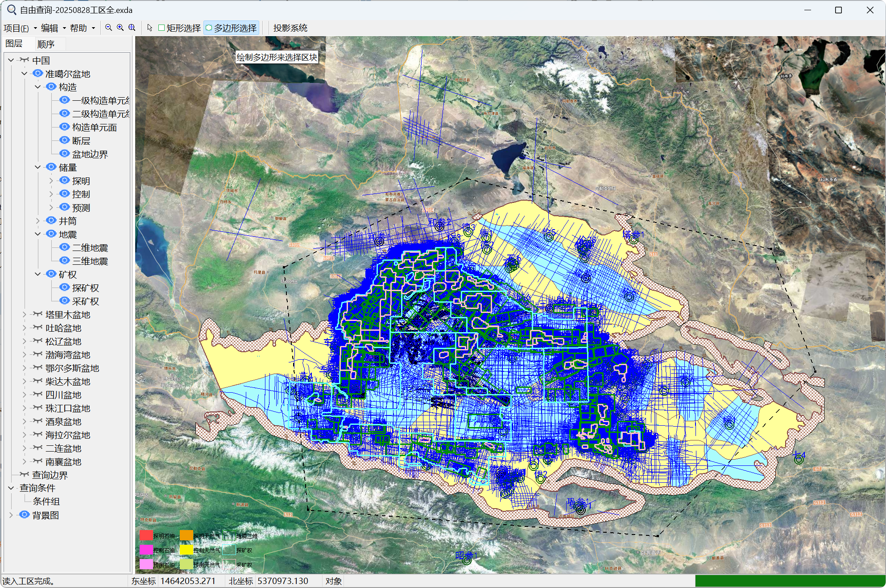The height and width of the screenshot is (588, 886).
Task: Click the red 探明石油 legend swatch
Action: pos(146,535)
